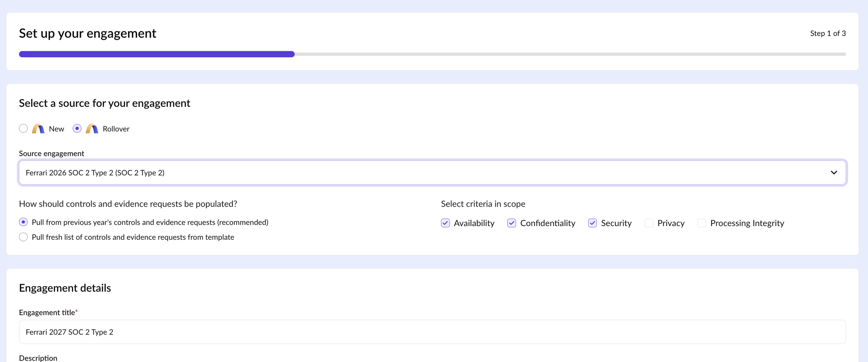Check the Privacy criteria checkbox

[649, 223]
